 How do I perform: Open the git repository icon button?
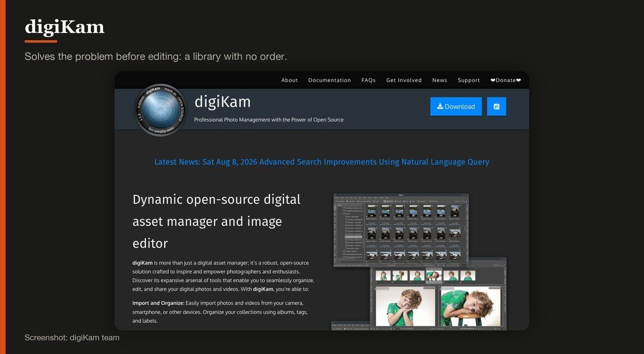coord(496,106)
